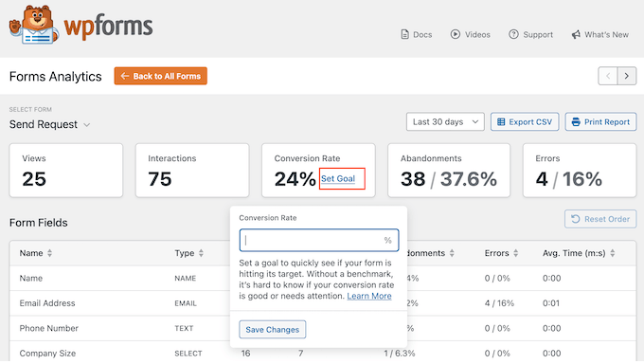
Task: Open Learn More link in goal popup
Action: click(369, 296)
